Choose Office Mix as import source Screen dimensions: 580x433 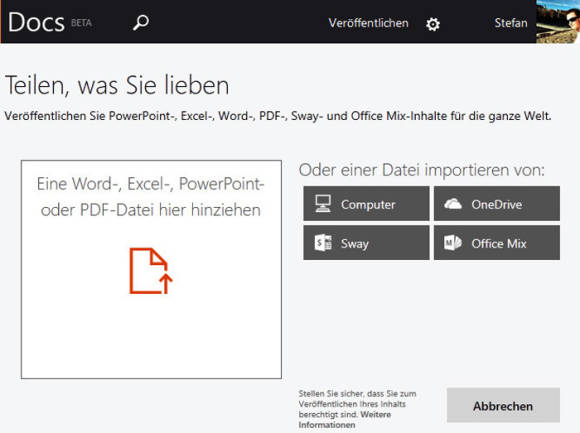tap(497, 243)
